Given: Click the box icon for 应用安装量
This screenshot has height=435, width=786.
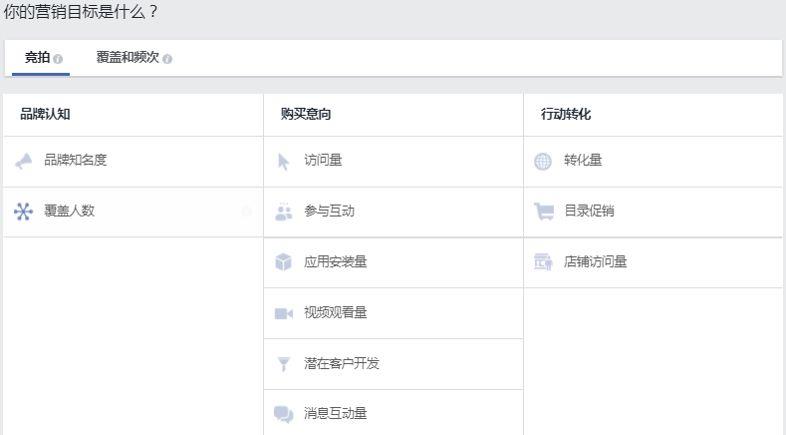Looking at the screenshot, I should click(284, 263).
